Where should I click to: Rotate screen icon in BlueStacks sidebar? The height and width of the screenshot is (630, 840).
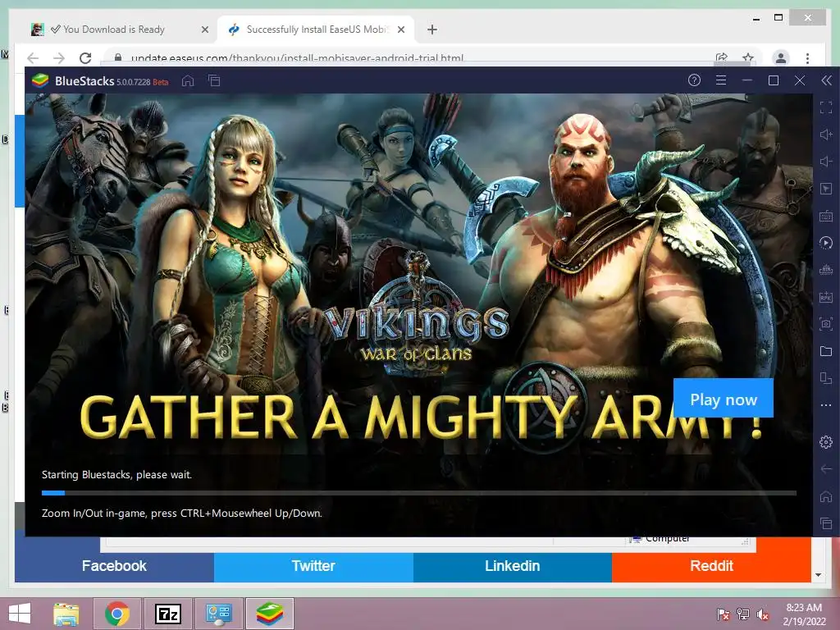pyautogui.click(x=826, y=378)
